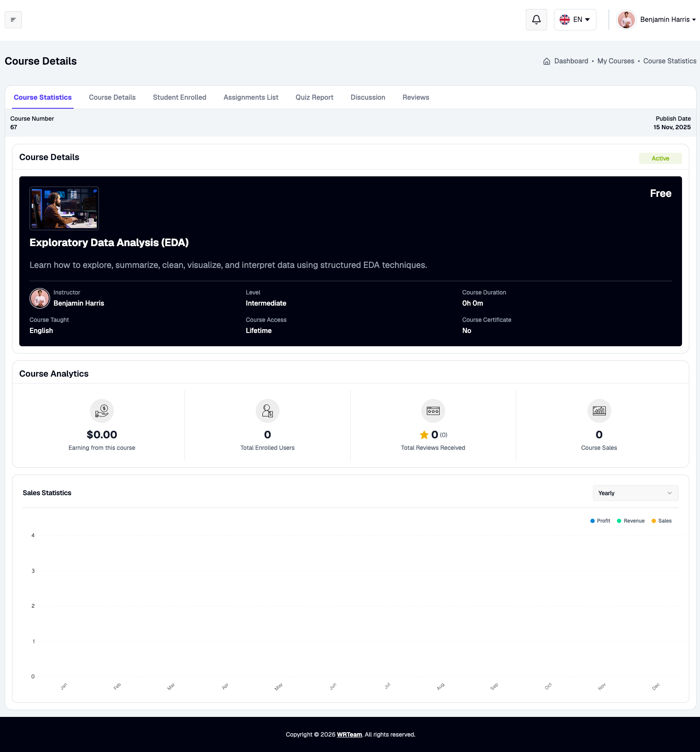The height and width of the screenshot is (752, 700).
Task: Click the course number 67
Action: coord(14,128)
